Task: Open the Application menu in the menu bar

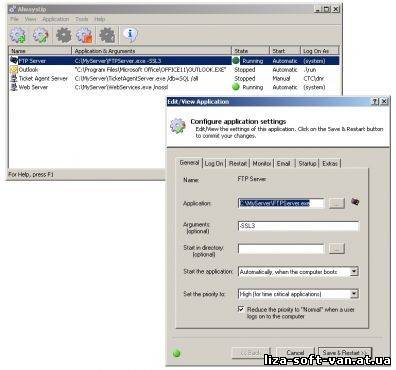Action: 56,19
